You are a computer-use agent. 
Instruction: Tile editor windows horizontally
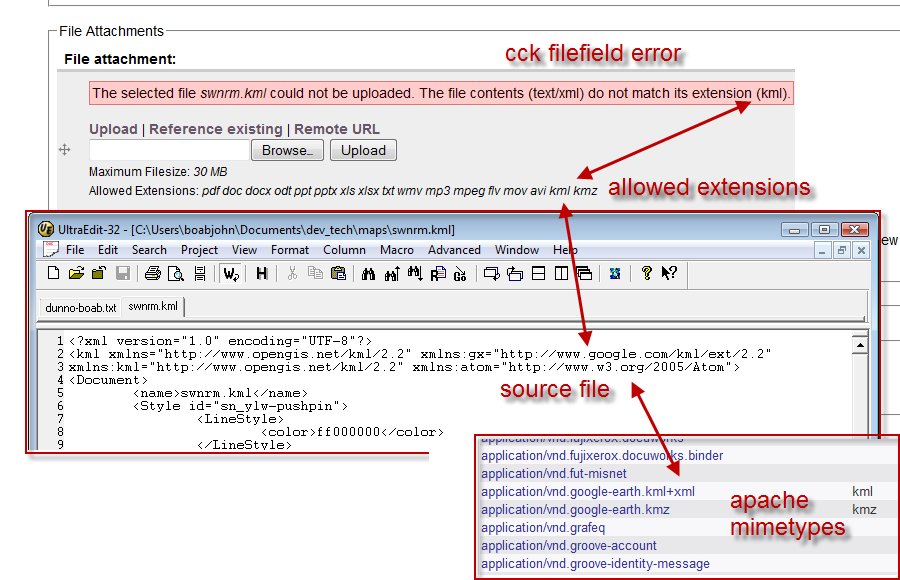pos(538,272)
